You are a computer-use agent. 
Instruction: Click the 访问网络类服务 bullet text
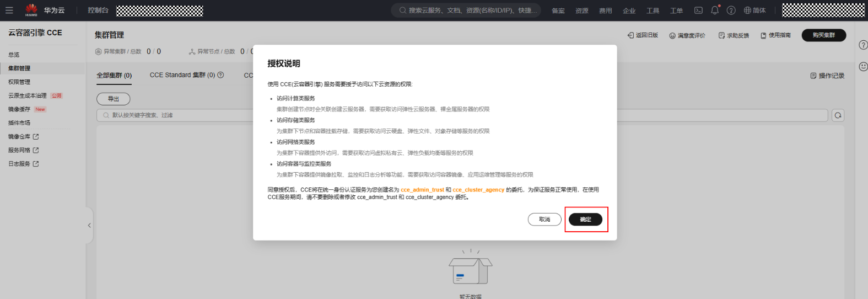click(x=296, y=142)
